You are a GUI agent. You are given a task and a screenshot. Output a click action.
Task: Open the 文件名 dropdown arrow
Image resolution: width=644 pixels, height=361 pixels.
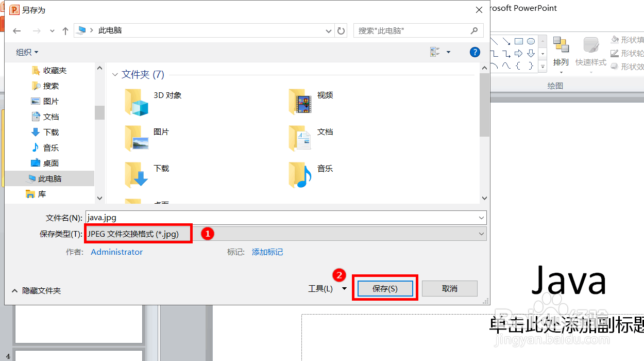point(481,218)
